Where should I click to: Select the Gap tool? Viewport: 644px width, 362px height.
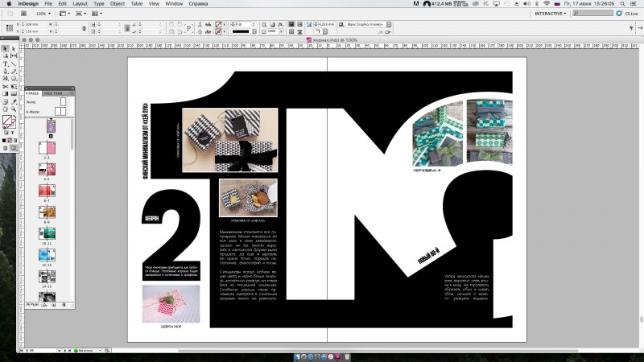pyautogui.click(x=13, y=56)
